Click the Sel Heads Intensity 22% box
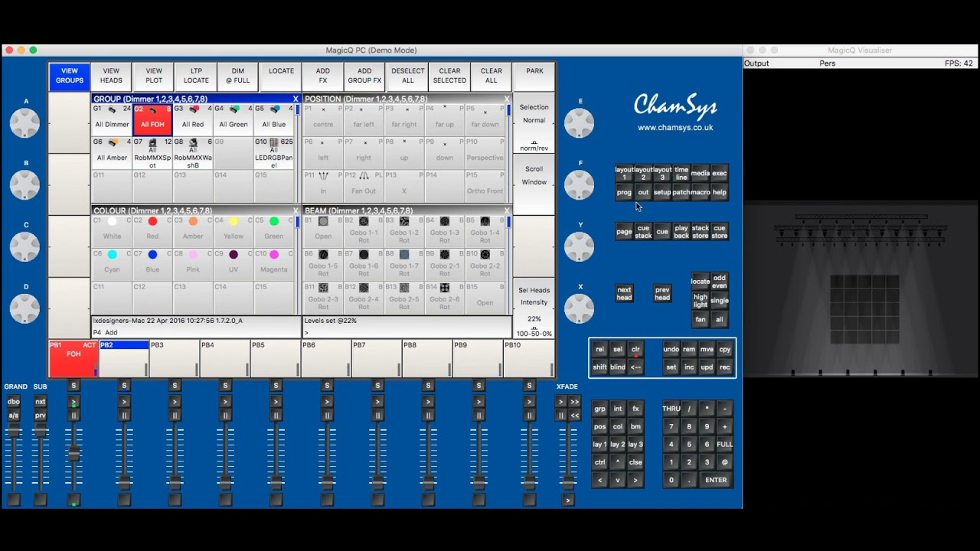This screenshot has width=980, height=551. (534, 308)
